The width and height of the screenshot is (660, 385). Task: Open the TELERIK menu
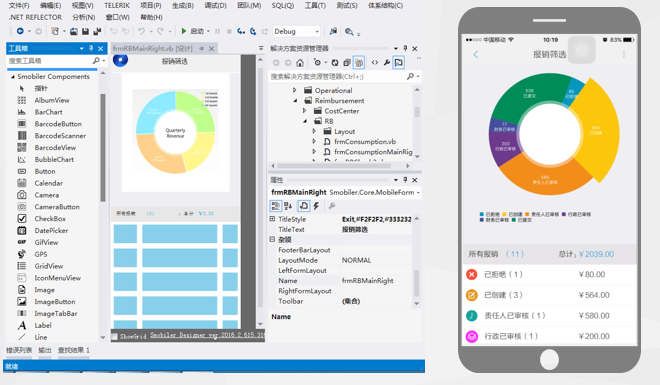[x=117, y=5]
